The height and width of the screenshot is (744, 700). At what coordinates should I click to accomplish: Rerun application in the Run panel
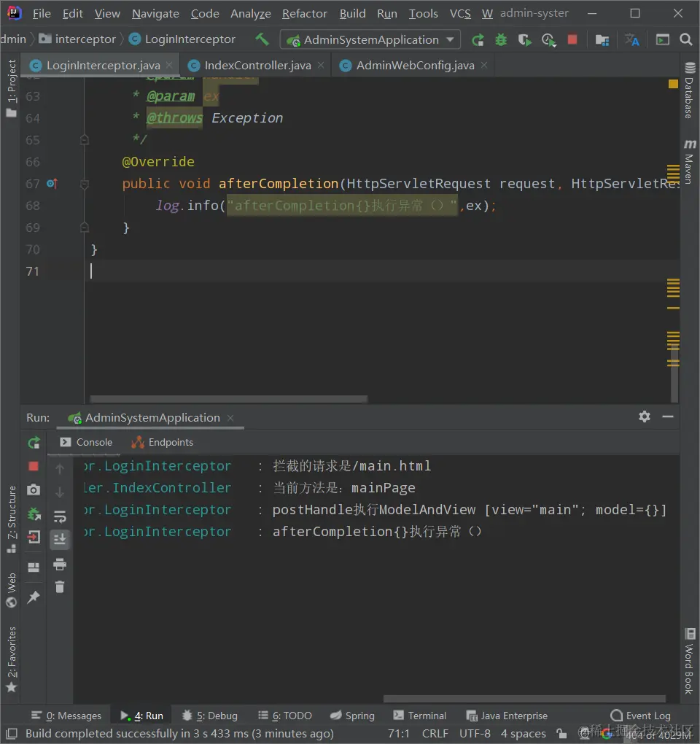[x=34, y=443]
